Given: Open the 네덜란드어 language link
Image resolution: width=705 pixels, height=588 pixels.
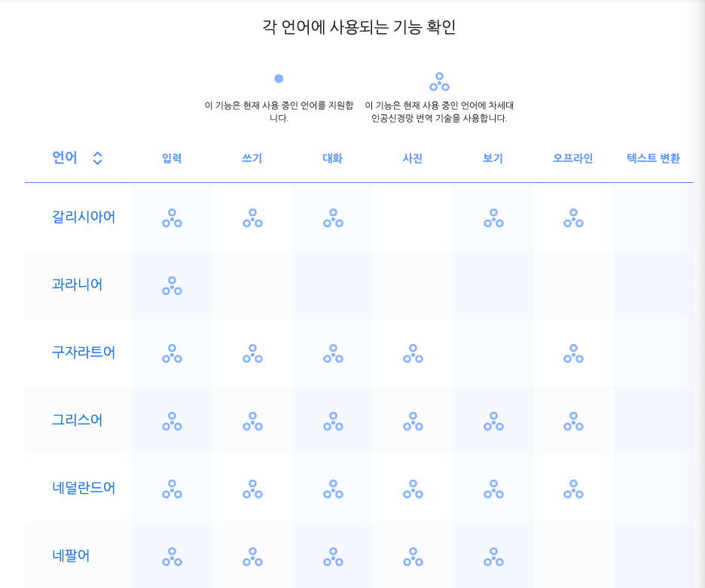Looking at the screenshot, I should (x=84, y=488).
